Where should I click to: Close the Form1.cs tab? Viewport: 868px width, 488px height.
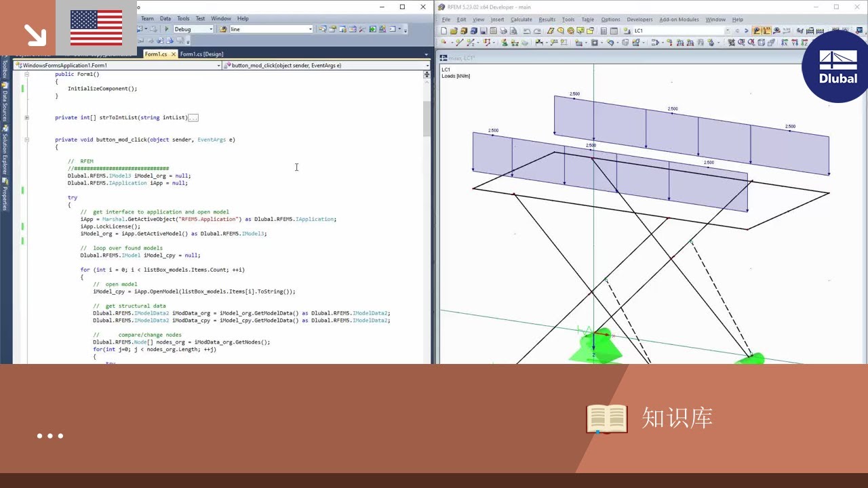click(174, 54)
